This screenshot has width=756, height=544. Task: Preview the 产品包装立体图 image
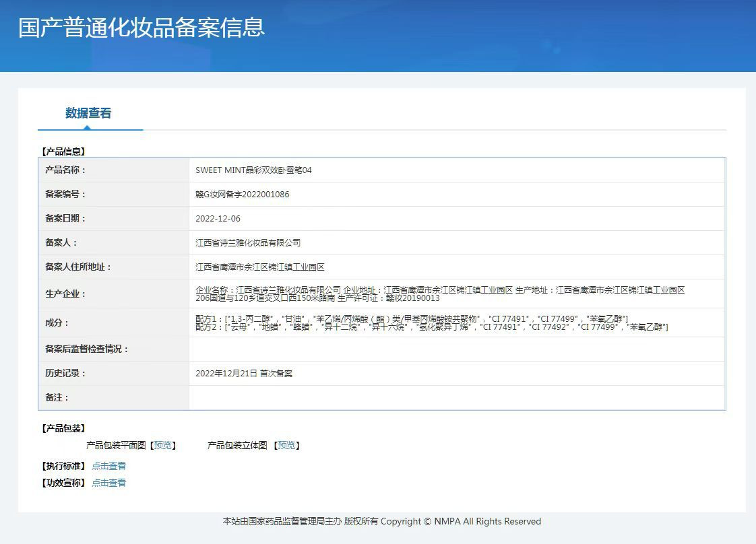(287, 445)
